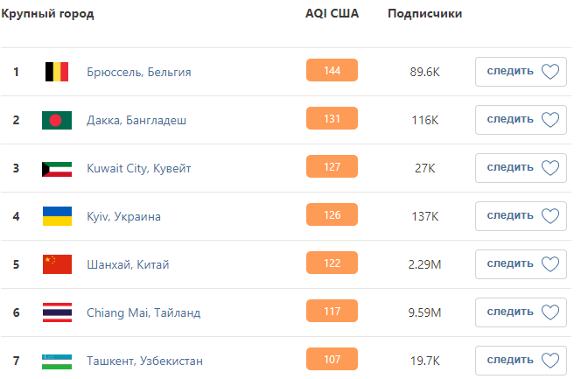The image size is (588, 379).
Task: Follow Kyiv with the следить button
Action: point(521,216)
